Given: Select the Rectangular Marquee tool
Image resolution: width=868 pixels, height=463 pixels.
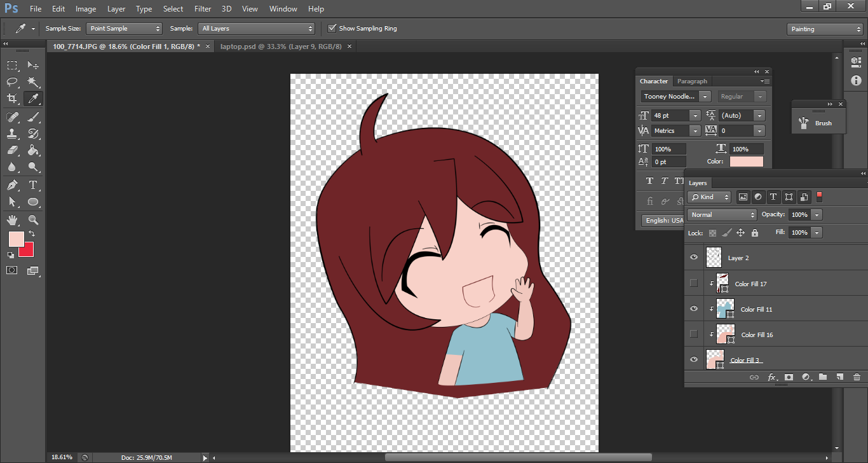Looking at the screenshot, I should tap(12, 66).
